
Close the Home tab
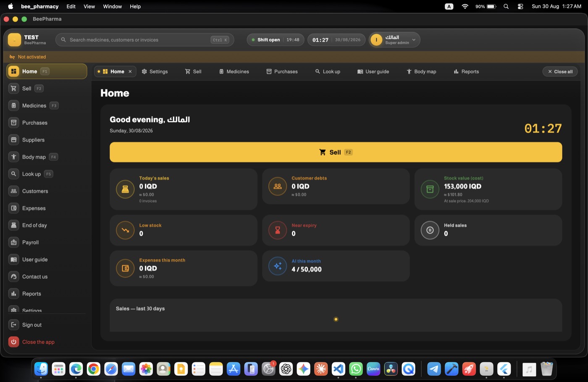[130, 71]
